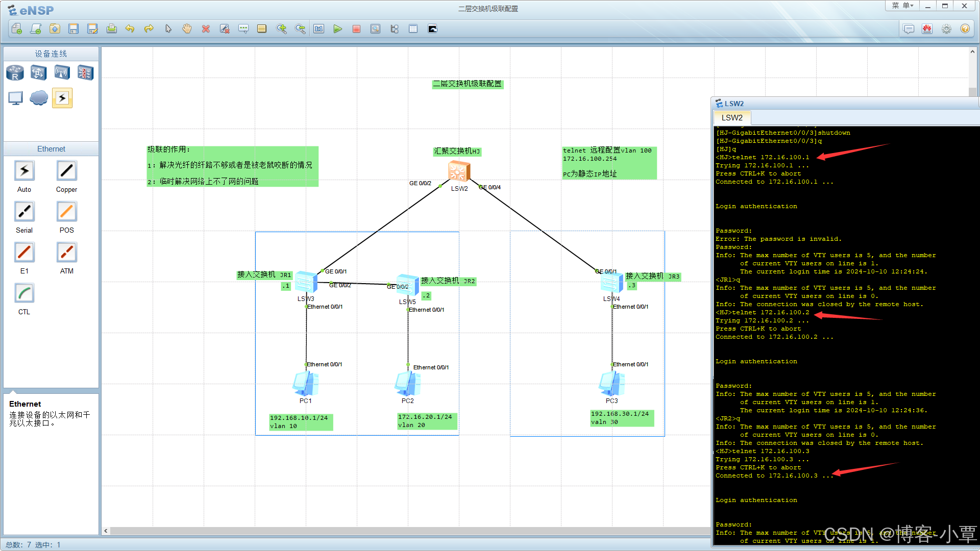This screenshot has height=551, width=980.
Task: Select the pan hand tool
Action: pyautogui.click(x=187, y=29)
